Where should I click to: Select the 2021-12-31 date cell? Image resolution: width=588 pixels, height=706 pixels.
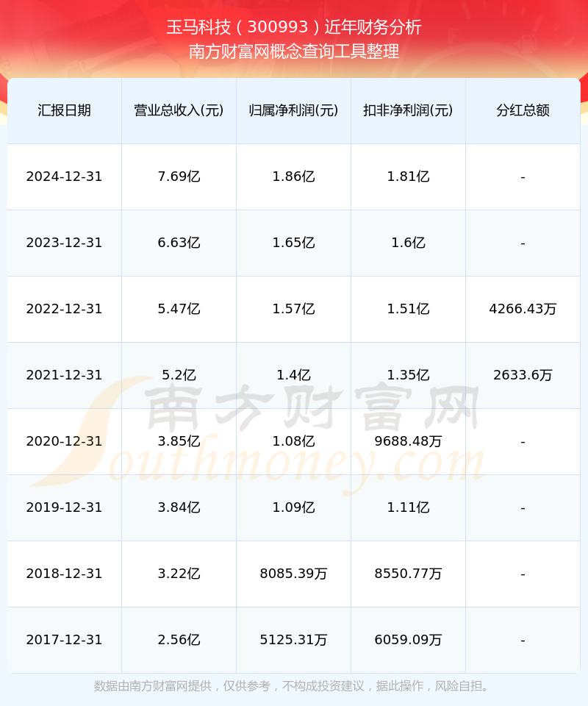coord(65,375)
